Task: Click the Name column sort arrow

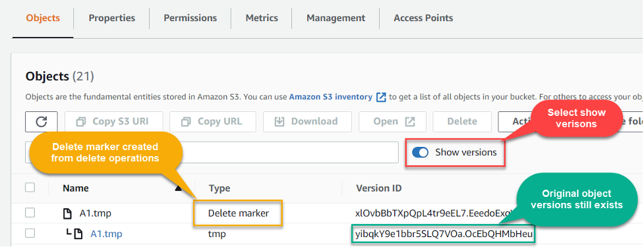Action: coord(178,188)
